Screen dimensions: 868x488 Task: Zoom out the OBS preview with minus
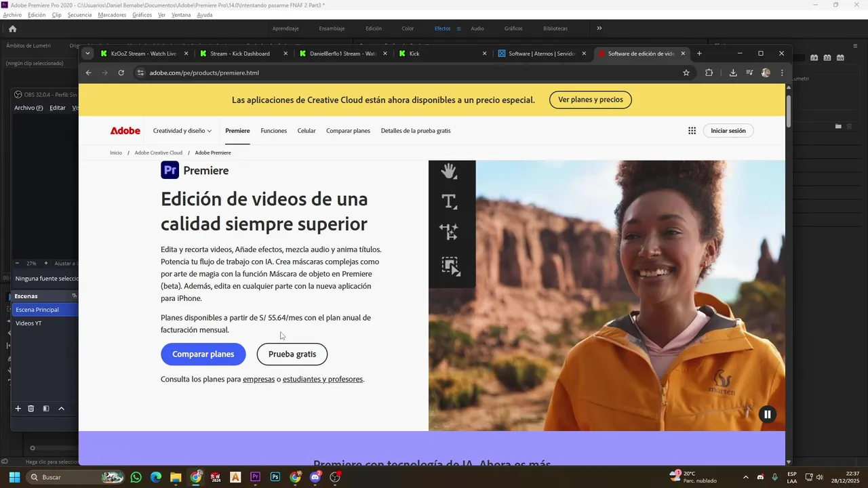17,263
